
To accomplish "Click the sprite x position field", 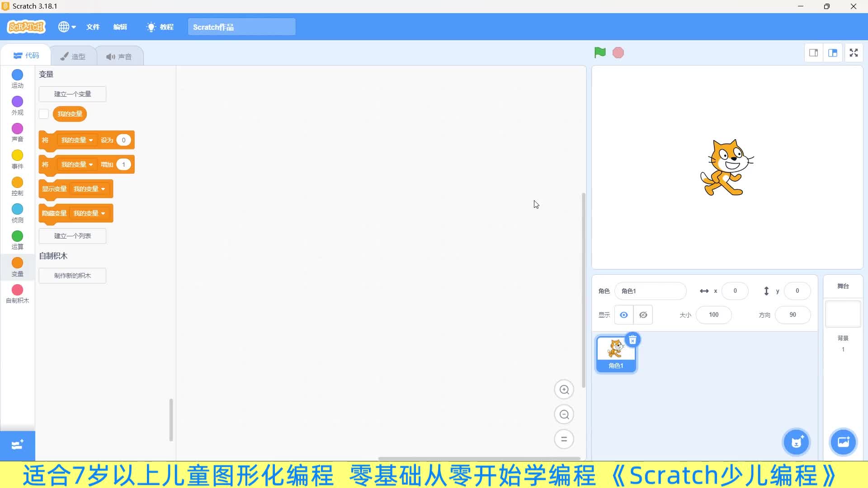I will 735,291.
